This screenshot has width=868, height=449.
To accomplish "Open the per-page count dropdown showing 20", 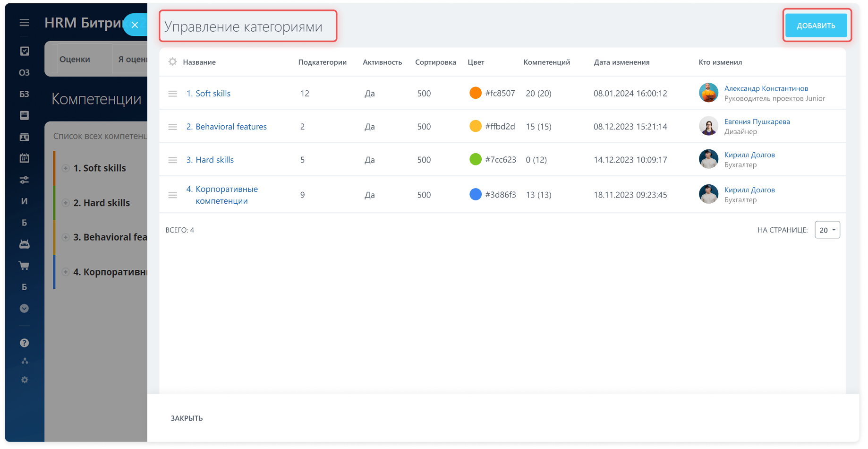I will click(827, 230).
